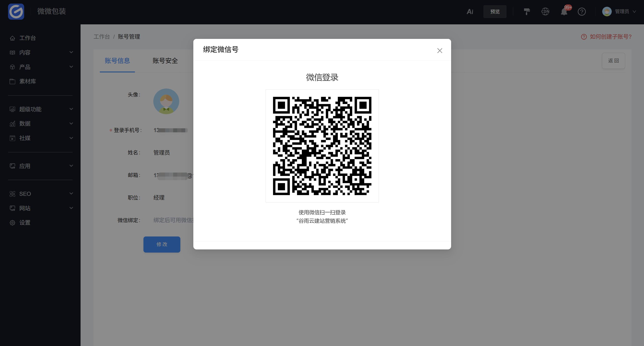Switch to the 账号信息 tab

pos(117,61)
